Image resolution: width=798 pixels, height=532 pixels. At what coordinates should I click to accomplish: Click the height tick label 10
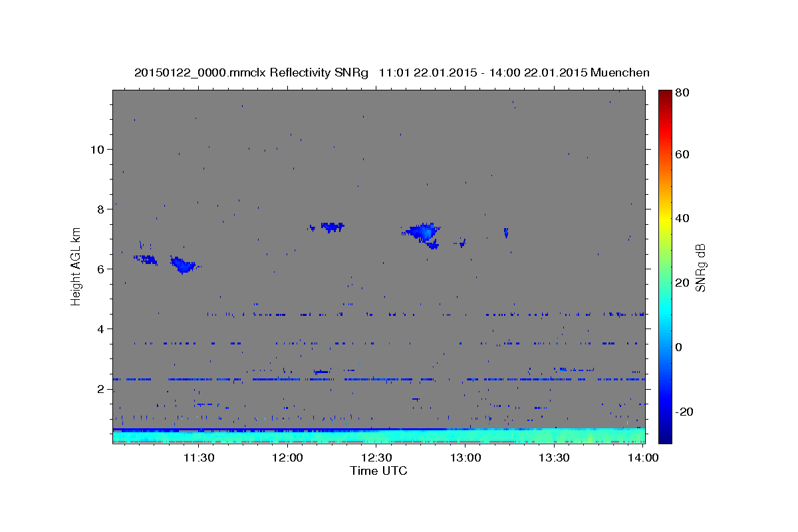point(96,149)
